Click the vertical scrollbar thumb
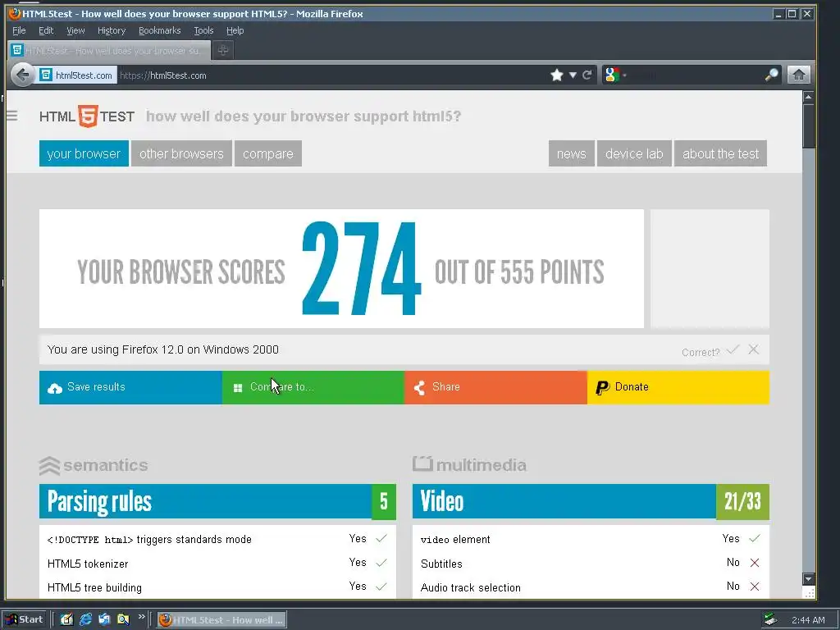 click(808, 126)
